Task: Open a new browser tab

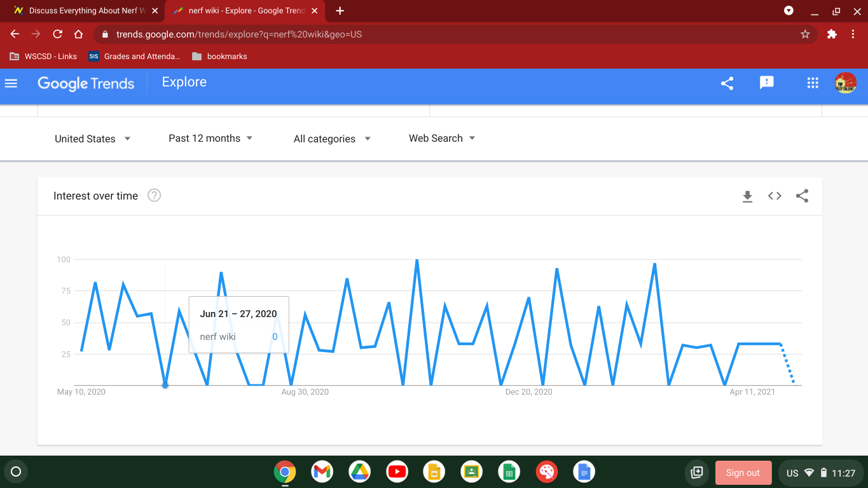Action: coord(340,11)
